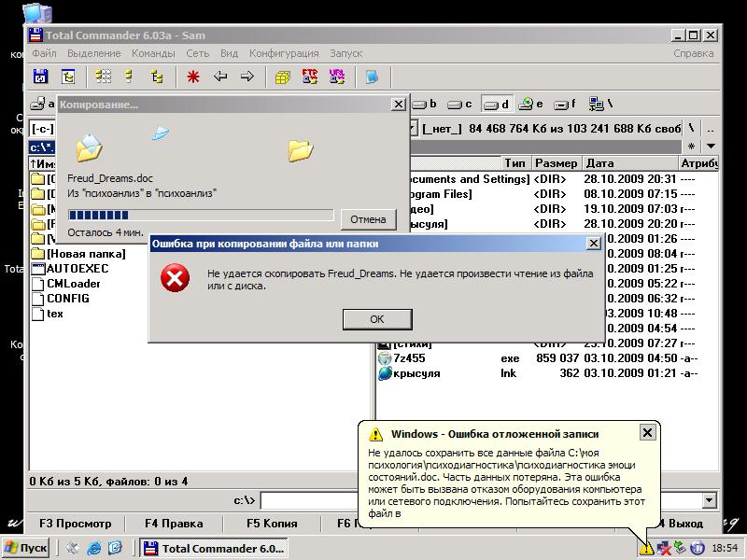Click the F3 Просмотр button
The width and height of the screenshot is (747, 560).
[76, 524]
